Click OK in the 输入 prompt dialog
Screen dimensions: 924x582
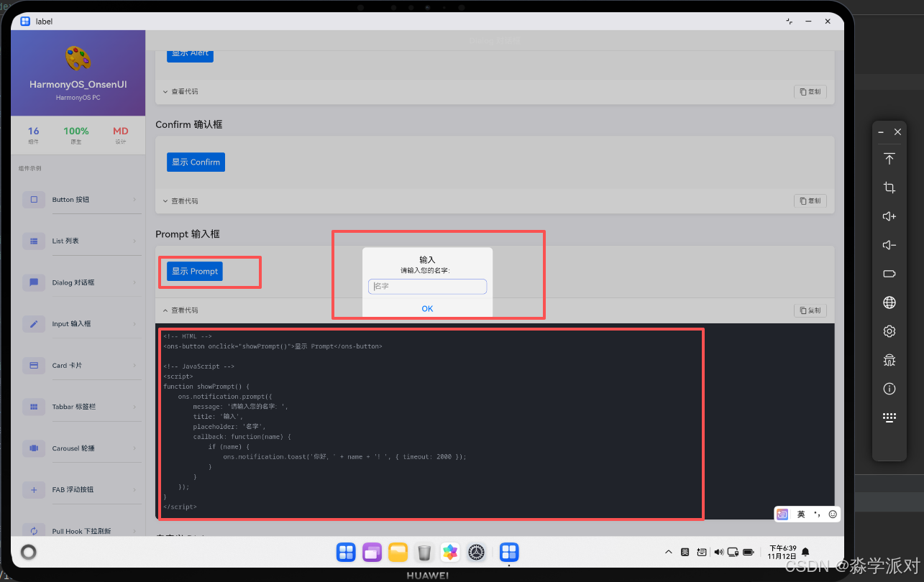(427, 308)
